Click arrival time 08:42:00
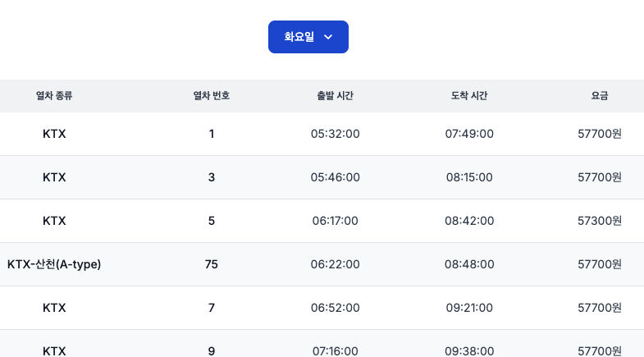Viewport: 644px width, 357px height. [x=469, y=221]
